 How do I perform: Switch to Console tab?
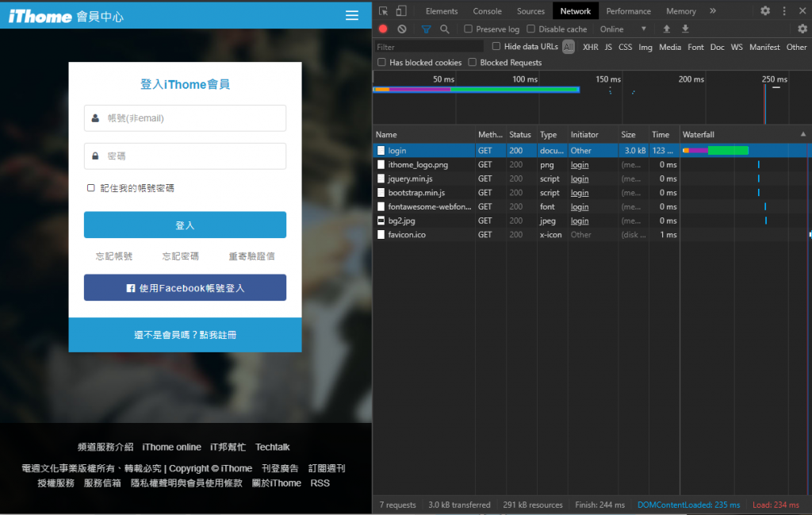(x=488, y=11)
